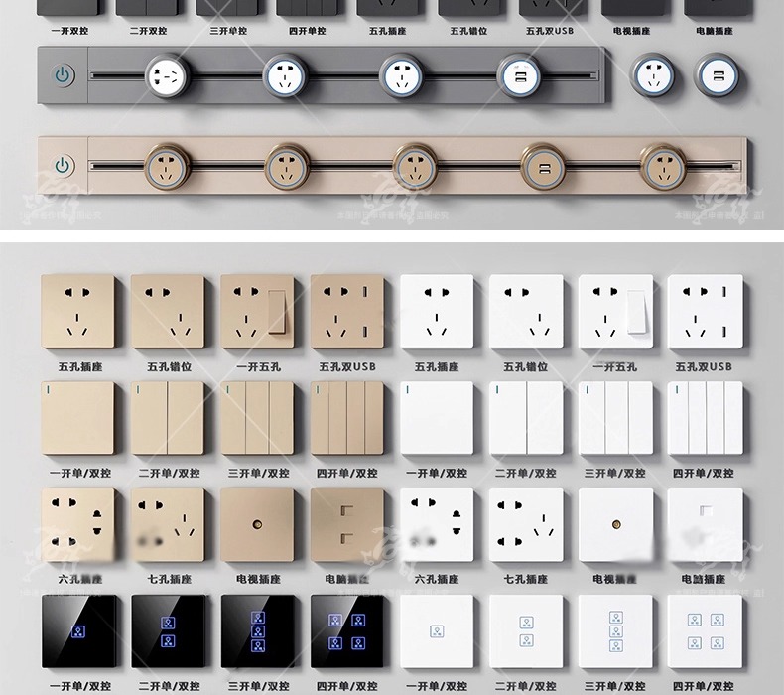The image size is (784, 695).
Task: Toggle the black 三开 touch switch panel
Action: [257, 631]
